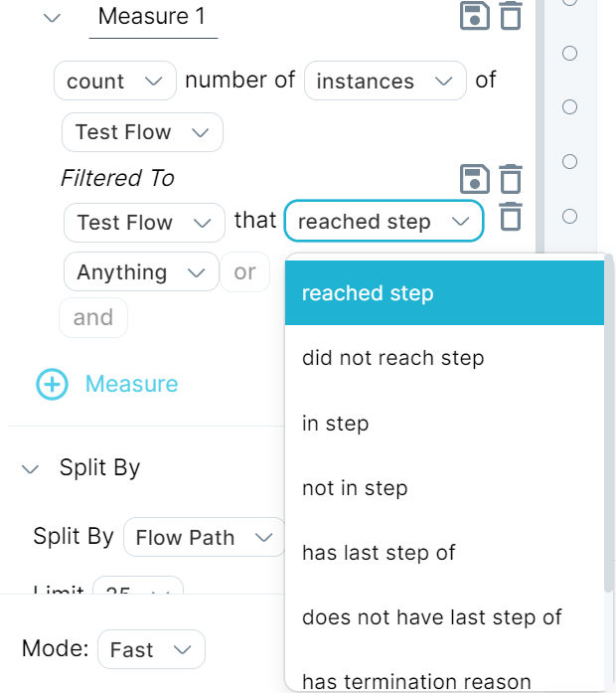Save the Filtered To filter group
This screenshot has height=693, width=616.
click(x=475, y=179)
